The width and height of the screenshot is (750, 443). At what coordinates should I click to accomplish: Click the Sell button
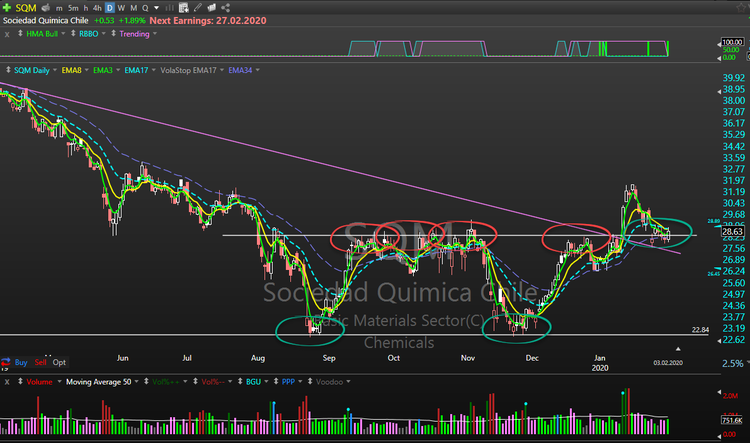[42, 361]
